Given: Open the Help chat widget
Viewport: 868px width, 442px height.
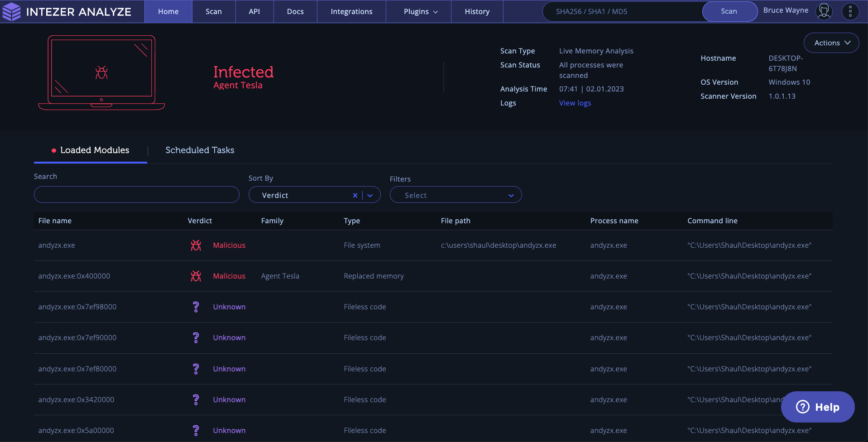Looking at the screenshot, I should click(x=817, y=407).
